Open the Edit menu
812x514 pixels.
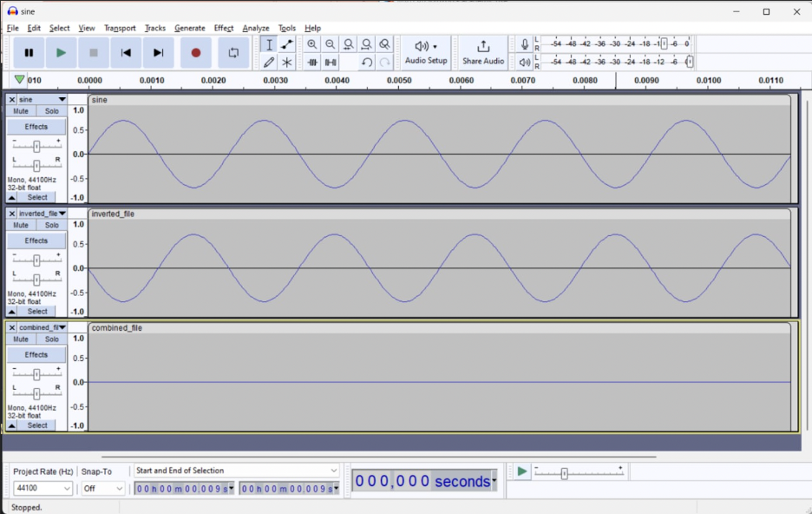tap(34, 28)
